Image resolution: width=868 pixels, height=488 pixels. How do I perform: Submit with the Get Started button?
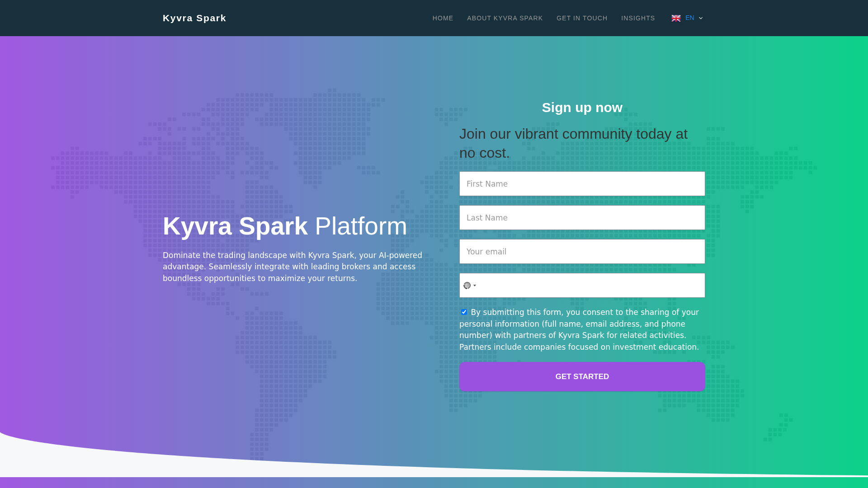pos(582,376)
